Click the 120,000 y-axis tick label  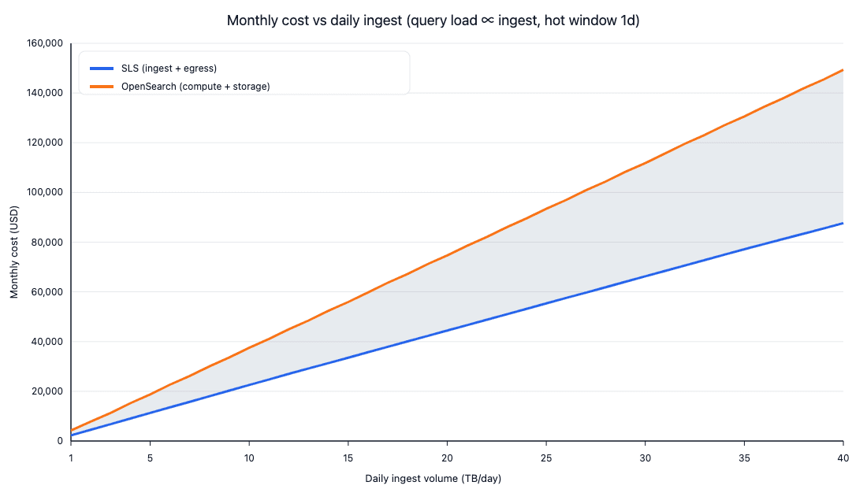point(44,143)
